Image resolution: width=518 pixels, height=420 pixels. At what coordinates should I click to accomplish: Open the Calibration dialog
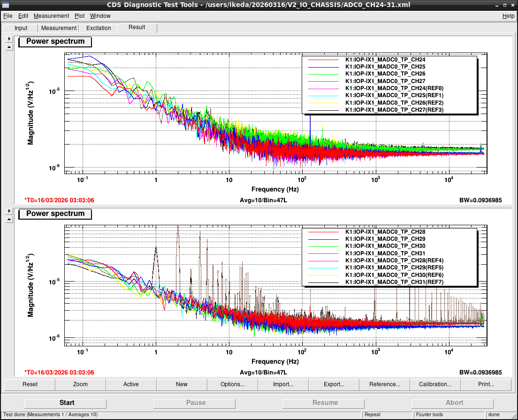(x=435, y=384)
